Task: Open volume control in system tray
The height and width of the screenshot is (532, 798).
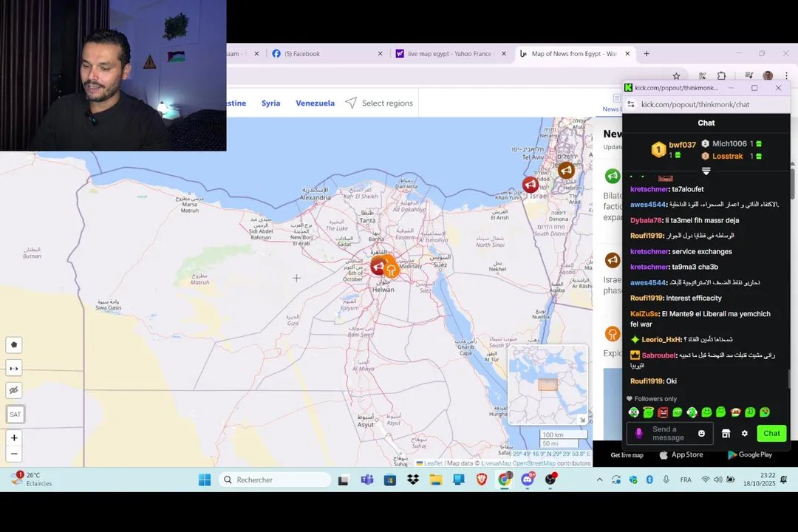Action: pyautogui.click(x=718, y=480)
